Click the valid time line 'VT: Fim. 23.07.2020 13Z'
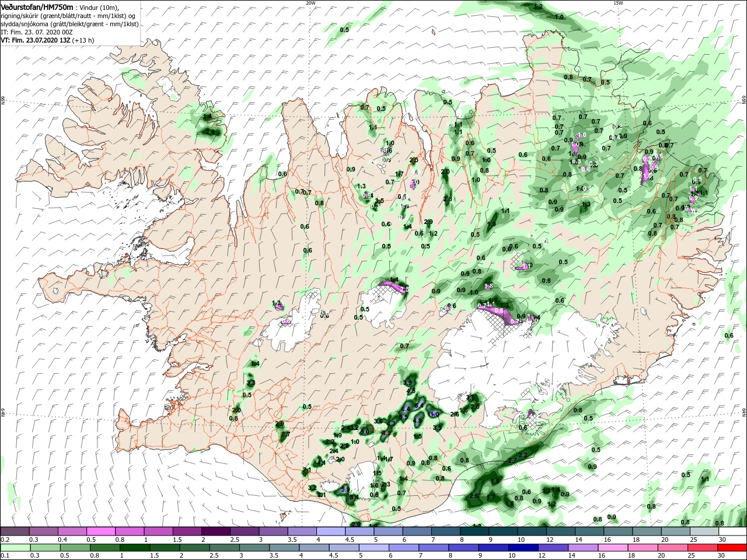Screen dimensions: 747x560 tap(36, 40)
